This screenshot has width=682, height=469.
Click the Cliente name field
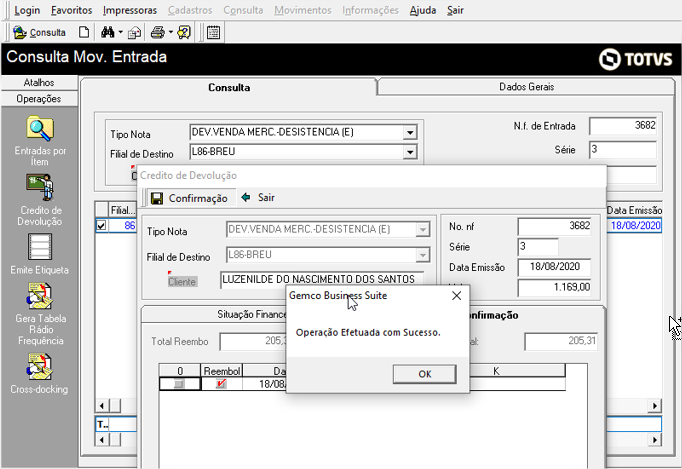pos(322,279)
